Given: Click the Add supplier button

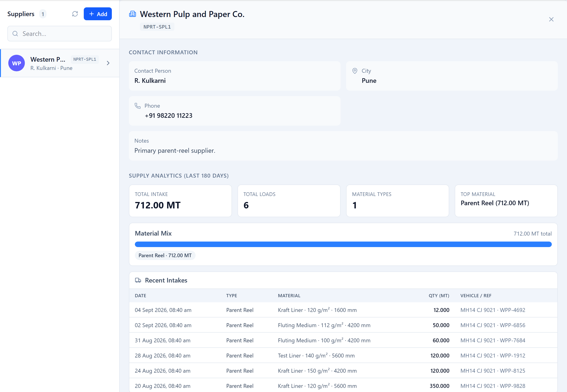Looking at the screenshot, I should (x=98, y=14).
